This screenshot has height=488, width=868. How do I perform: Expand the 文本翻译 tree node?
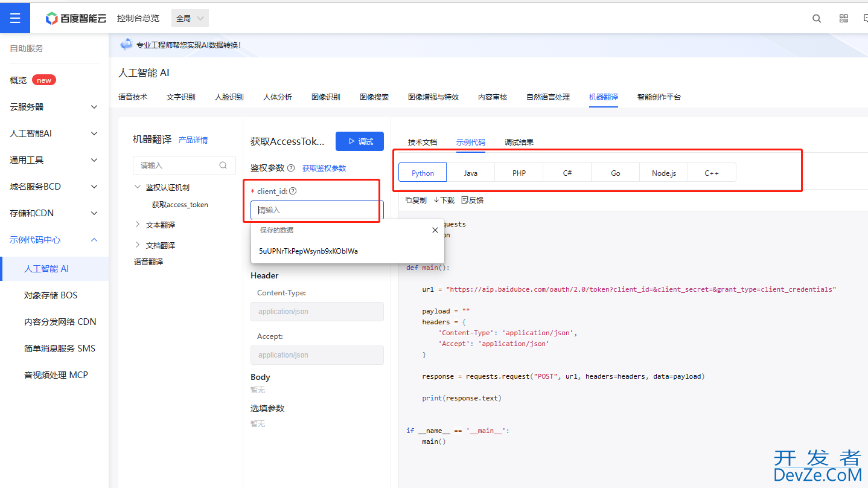click(x=138, y=224)
